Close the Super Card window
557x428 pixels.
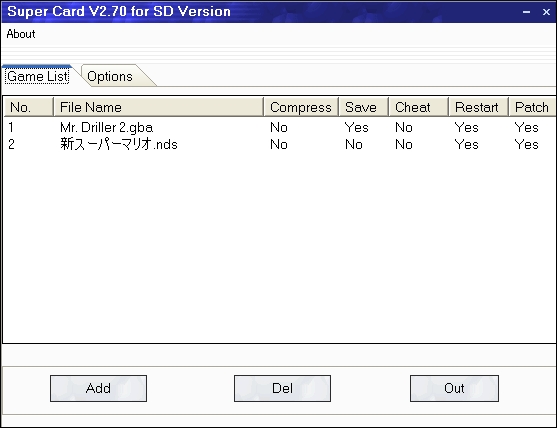tap(546, 12)
